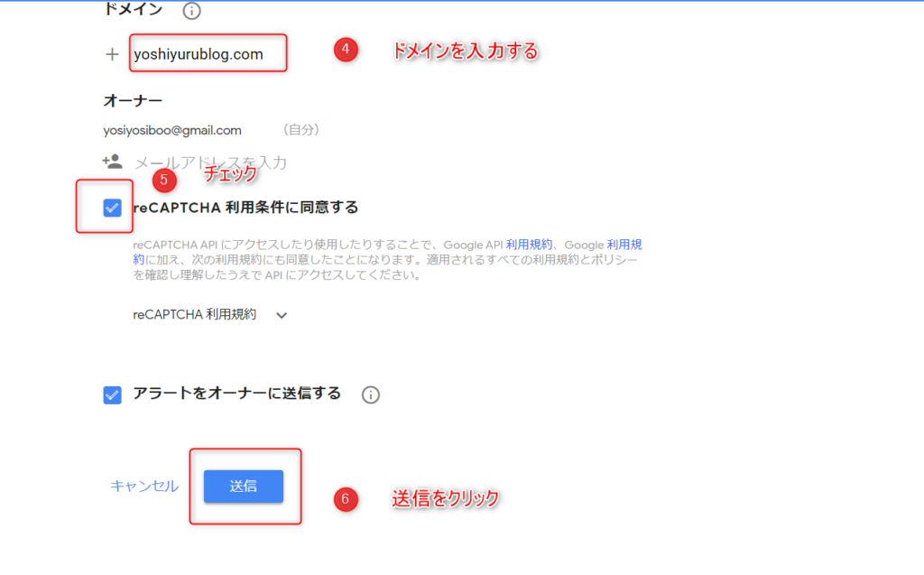Click the yoshiyurublog.com domain field

coord(208,53)
